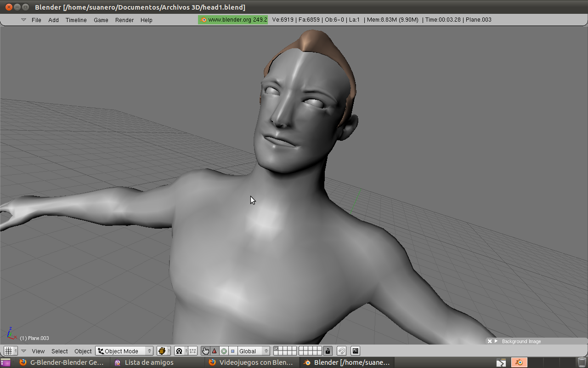
Task: Close the Background Image panel
Action: tap(490, 341)
